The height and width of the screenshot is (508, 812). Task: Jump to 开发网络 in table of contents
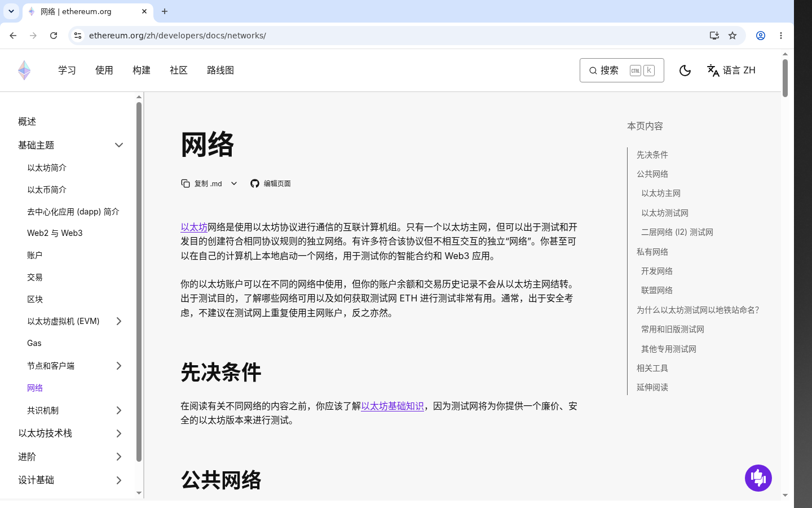[657, 271]
